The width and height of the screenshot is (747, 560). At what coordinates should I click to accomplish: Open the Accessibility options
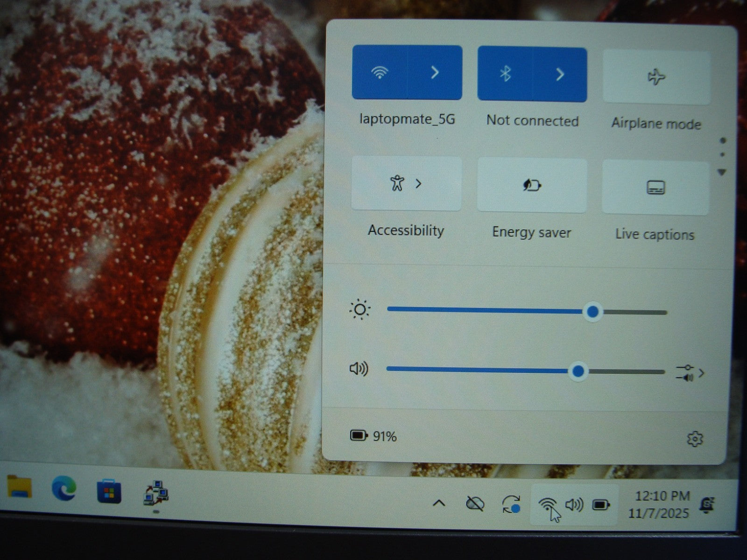(x=406, y=184)
